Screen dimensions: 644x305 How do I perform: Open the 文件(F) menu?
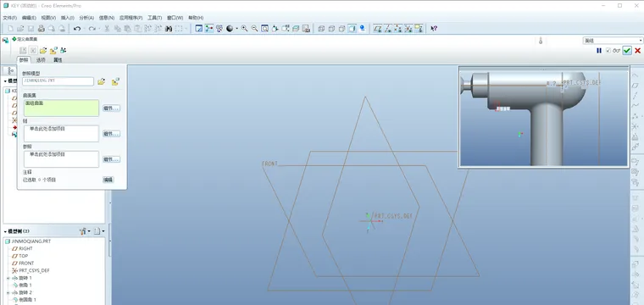(x=9, y=18)
